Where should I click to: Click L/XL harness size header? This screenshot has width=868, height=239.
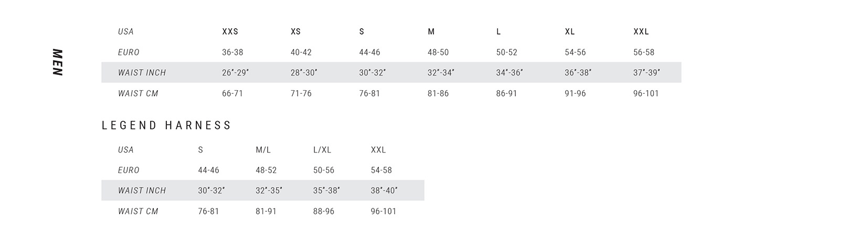(x=322, y=150)
